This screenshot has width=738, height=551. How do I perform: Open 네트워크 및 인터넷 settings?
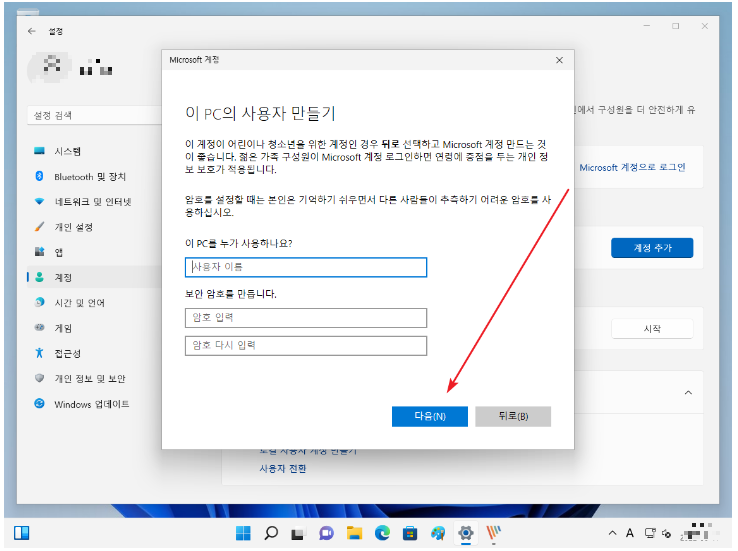click(x=94, y=202)
